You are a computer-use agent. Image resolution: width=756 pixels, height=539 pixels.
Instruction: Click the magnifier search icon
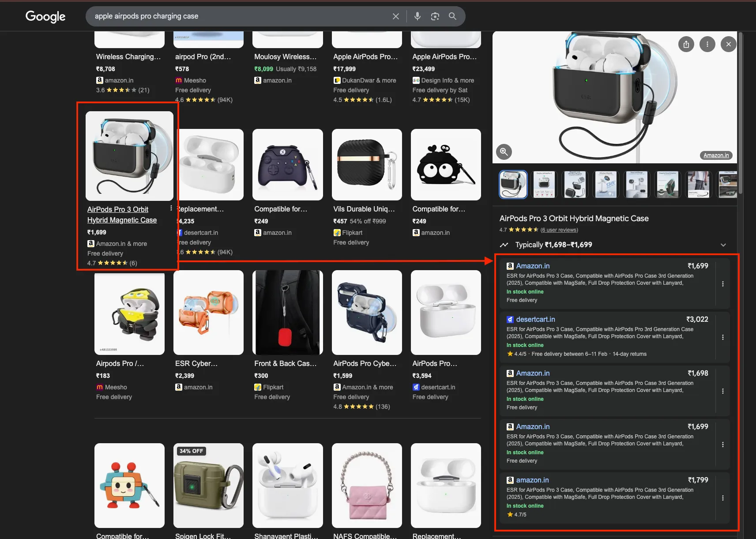coord(452,16)
